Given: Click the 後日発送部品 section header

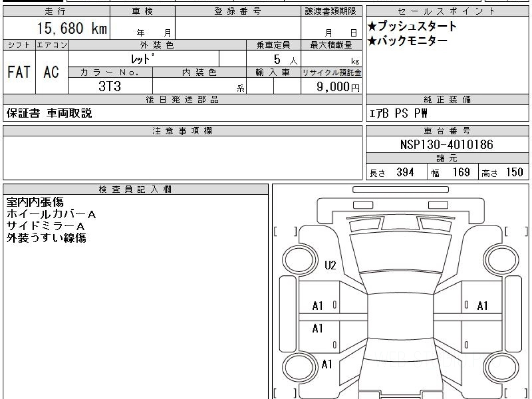Looking at the screenshot, I should [x=183, y=100].
